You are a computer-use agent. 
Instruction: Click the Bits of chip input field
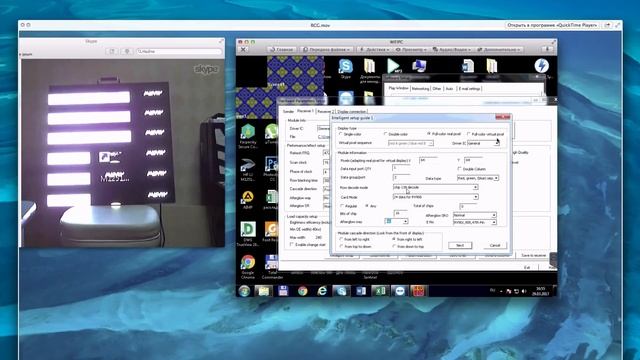(x=401, y=213)
